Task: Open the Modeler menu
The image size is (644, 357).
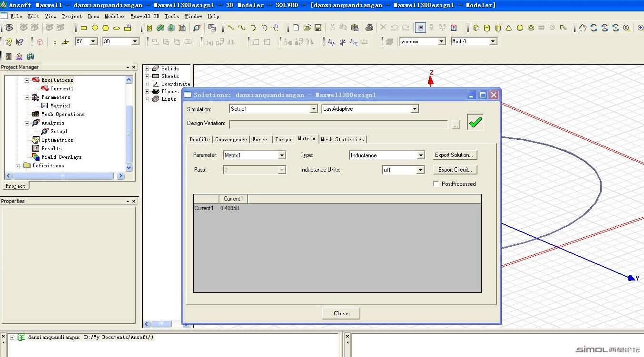Action: tap(115, 16)
